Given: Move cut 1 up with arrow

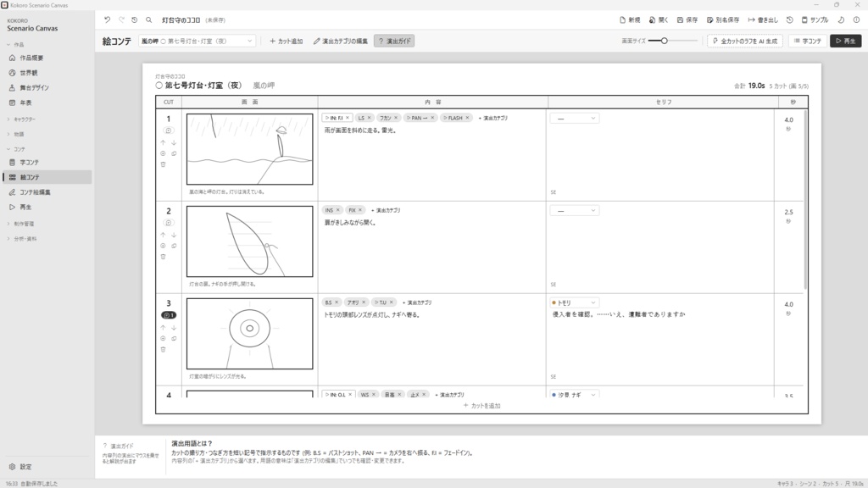Looking at the screenshot, I should tap(163, 142).
